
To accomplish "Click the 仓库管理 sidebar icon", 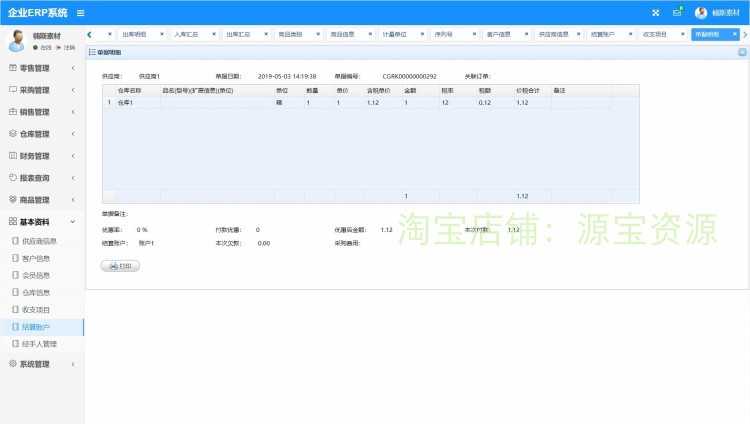I will [x=13, y=134].
